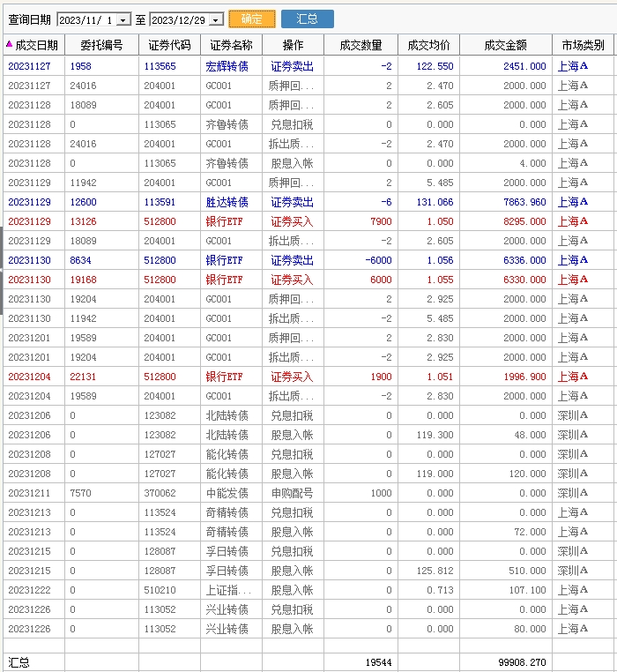
Task: Click the 证券代码 column header
Action: tap(169, 45)
